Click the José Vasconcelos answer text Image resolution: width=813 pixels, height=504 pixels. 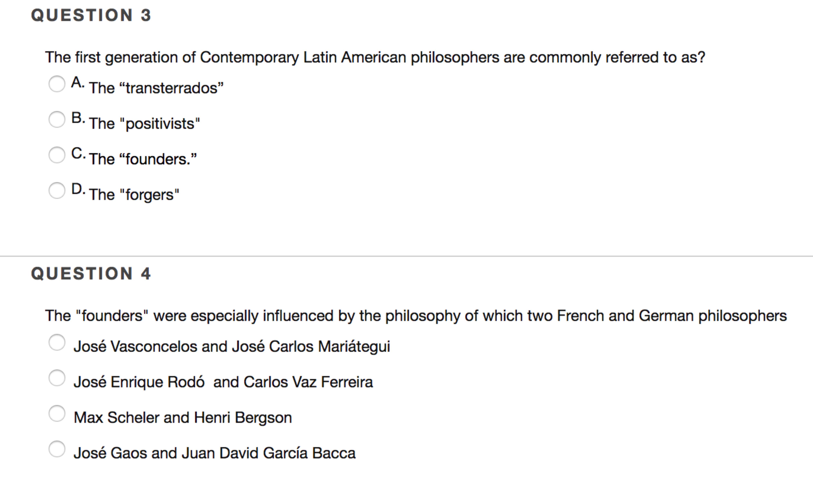(232, 347)
